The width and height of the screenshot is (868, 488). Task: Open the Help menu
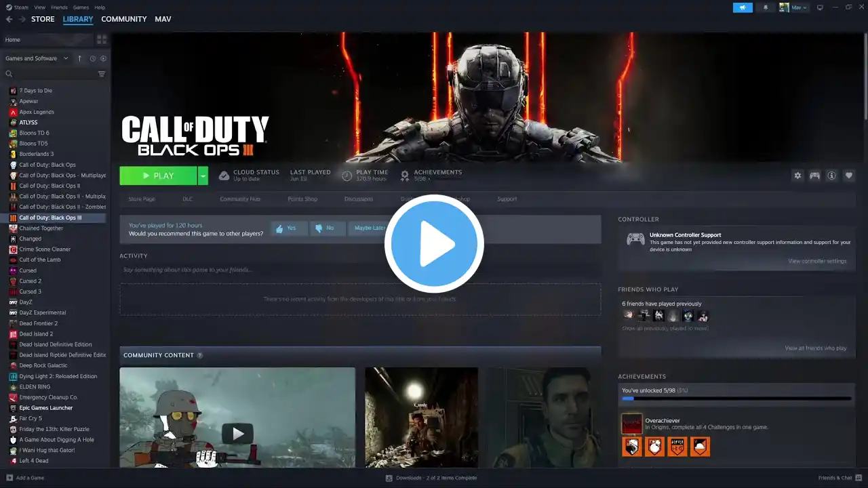click(x=100, y=7)
